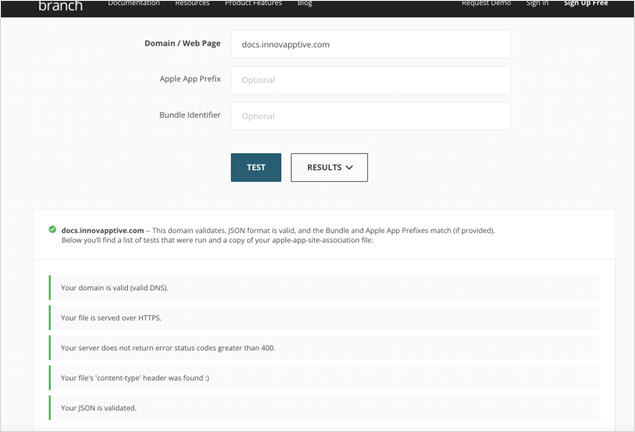Select the 'Your JSON is validated' row
Viewport: 635px width, 432px height.
tap(324, 408)
